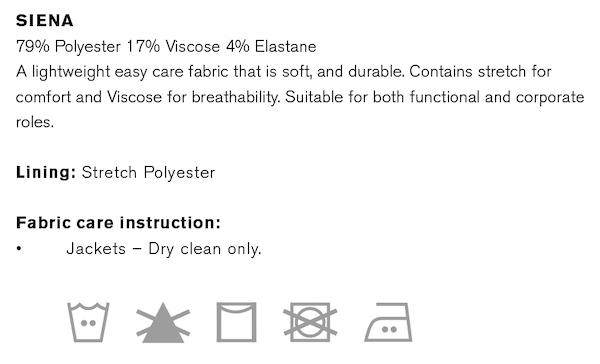Click 'Contains stretch for' sentence start
This screenshot has height=364, width=600.
point(480,72)
